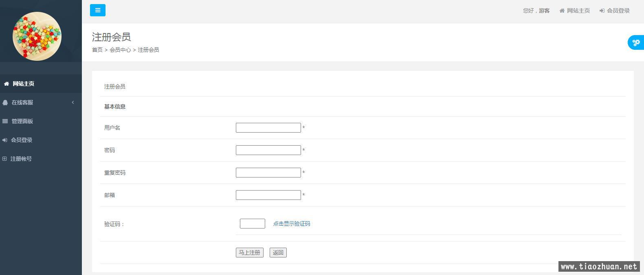Click the bars icon beside 管理面板
The width and height of the screenshot is (644, 275).
5,121
